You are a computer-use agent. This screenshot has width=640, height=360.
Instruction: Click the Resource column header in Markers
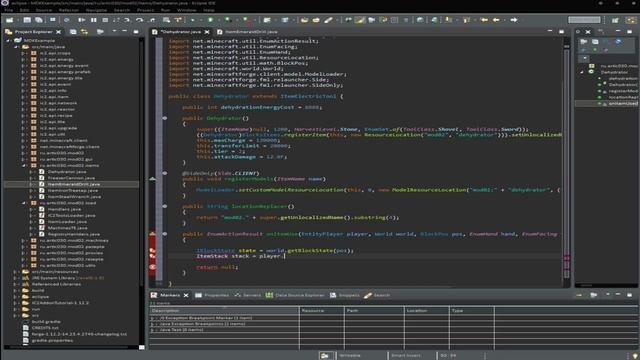321,311
